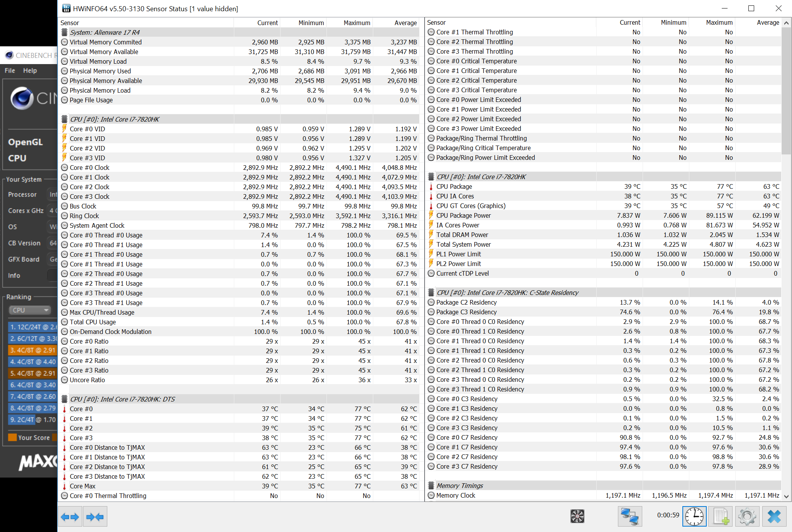Click the right panel scrollbar up arrow
The image size is (792, 532).
coord(786,23)
